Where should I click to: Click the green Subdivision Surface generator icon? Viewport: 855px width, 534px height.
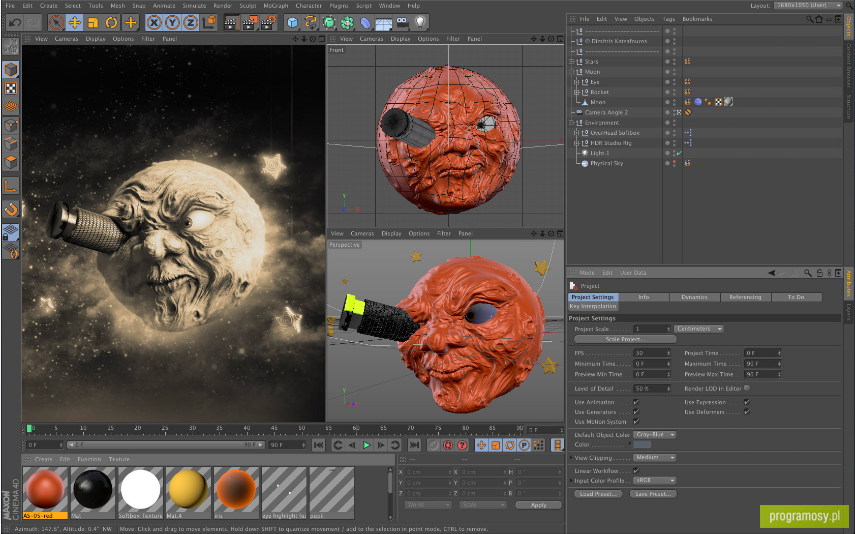tap(329, 22)
